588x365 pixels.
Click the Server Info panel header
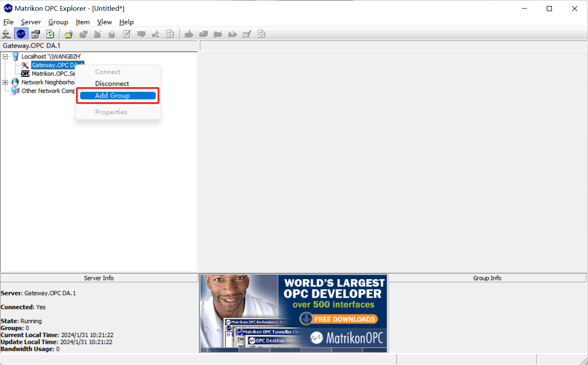[x=99, y=278]
